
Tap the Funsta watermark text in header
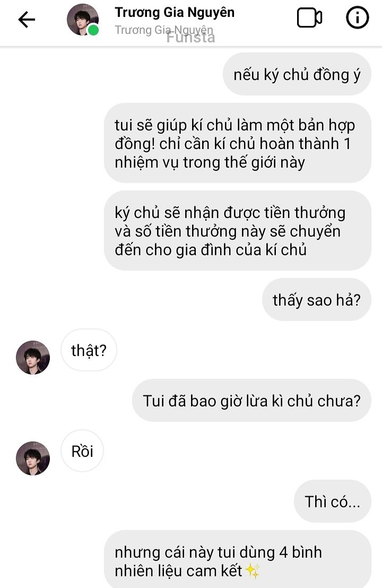pos(191,38)
